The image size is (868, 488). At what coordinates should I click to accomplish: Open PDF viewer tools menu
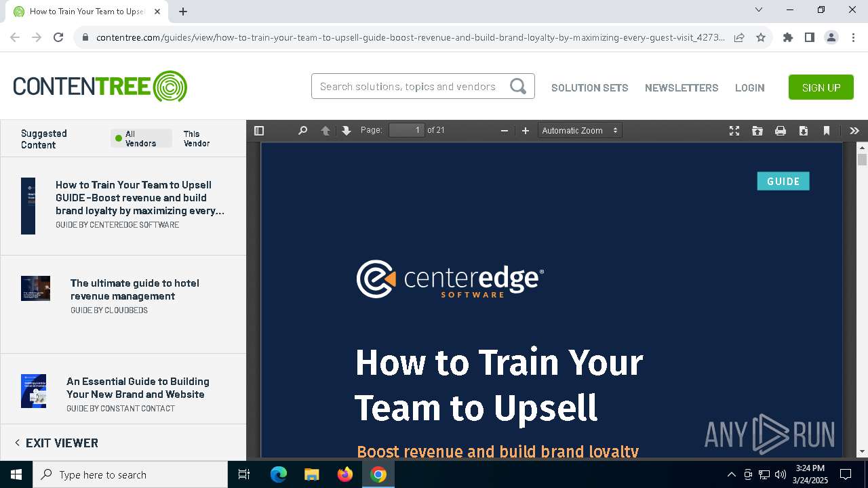[854, 131]
